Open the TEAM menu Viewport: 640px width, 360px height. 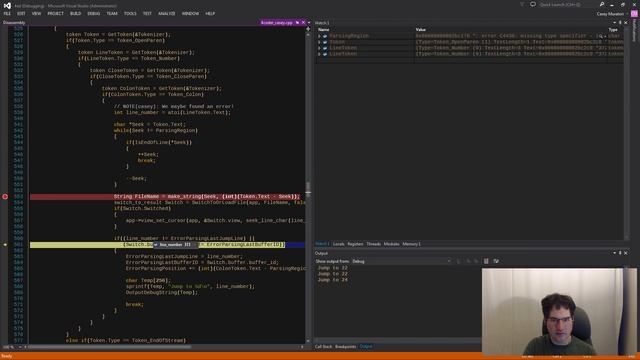(112, 13)
